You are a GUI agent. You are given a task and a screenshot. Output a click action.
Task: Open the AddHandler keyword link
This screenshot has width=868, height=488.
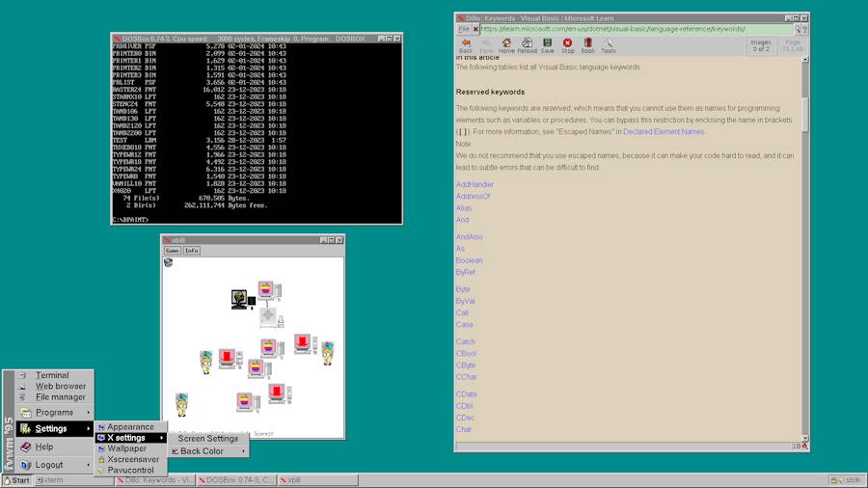click(x=475, y=184)
